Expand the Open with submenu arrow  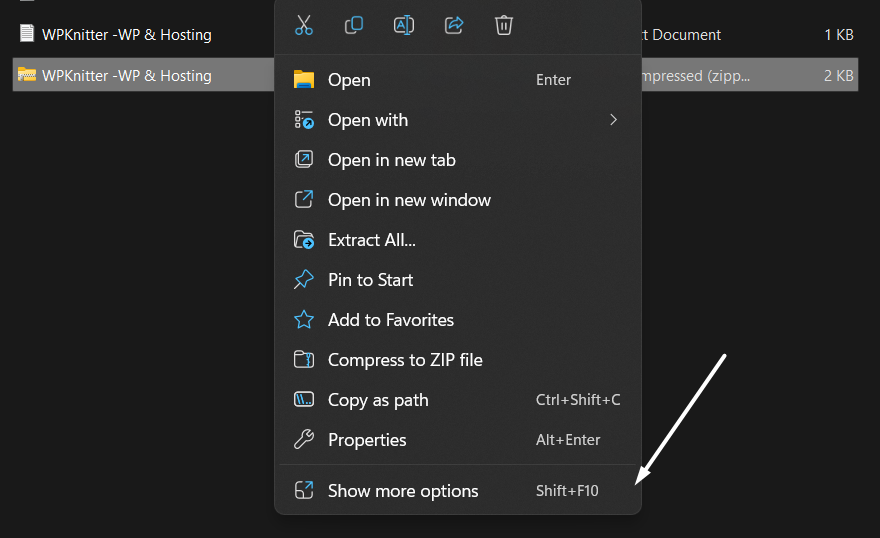tap(613, 120)
